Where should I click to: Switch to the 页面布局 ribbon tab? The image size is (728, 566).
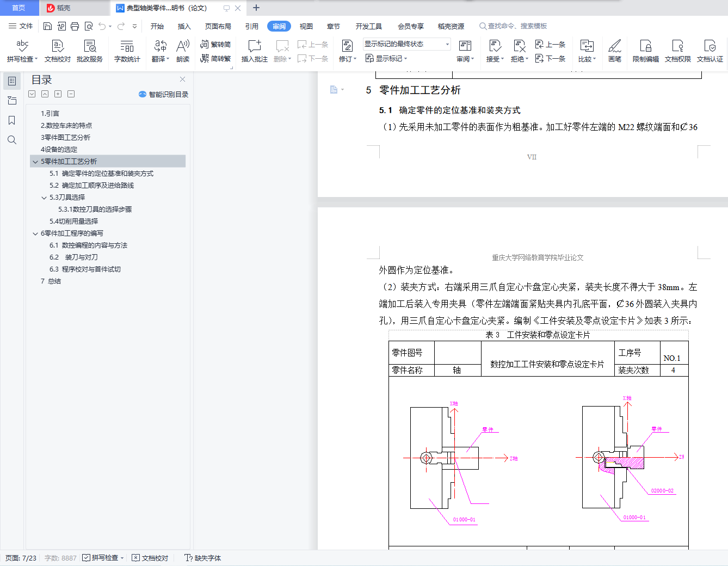point(218,26)
